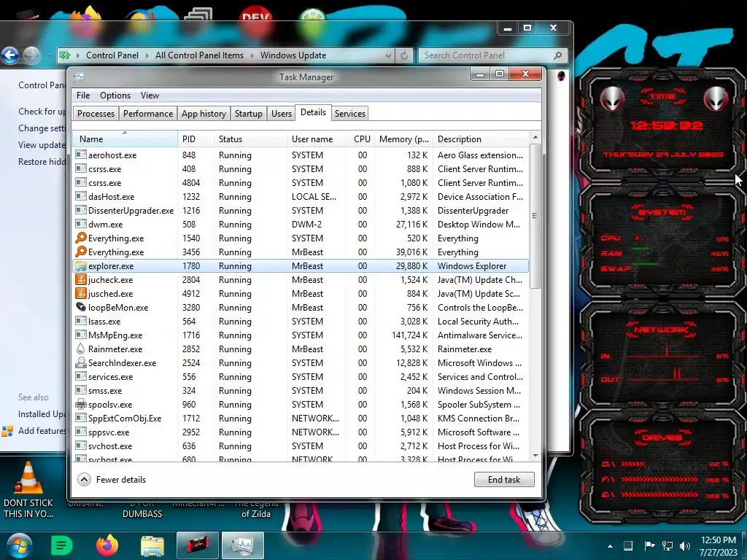Click the details list vertical scrollbar thumb

pos(535,216)
